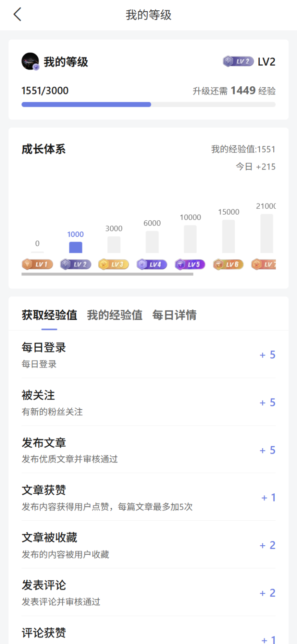Select the LV2 badge in the growth chart
The width and height of the screenshot is (297, 644).
point(76,264)
